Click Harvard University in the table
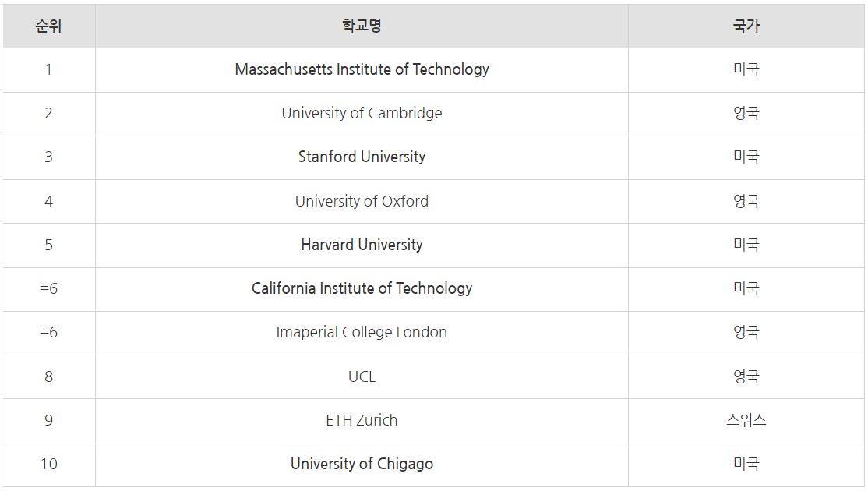This screenshot has height=491, width=868. pyautogui.click(x=362, y=245)
